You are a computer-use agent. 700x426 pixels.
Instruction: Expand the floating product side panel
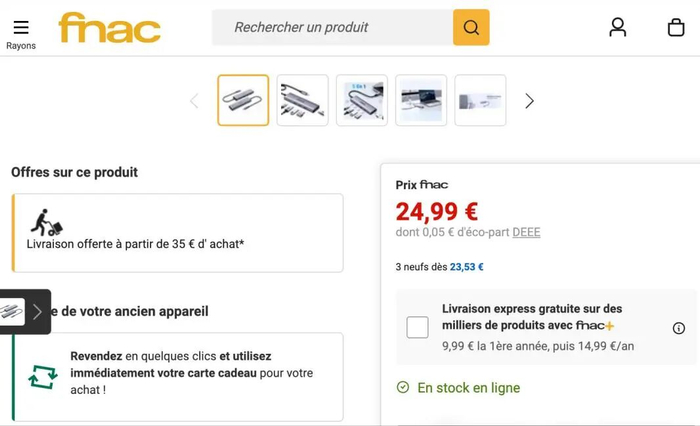(37, 311)
